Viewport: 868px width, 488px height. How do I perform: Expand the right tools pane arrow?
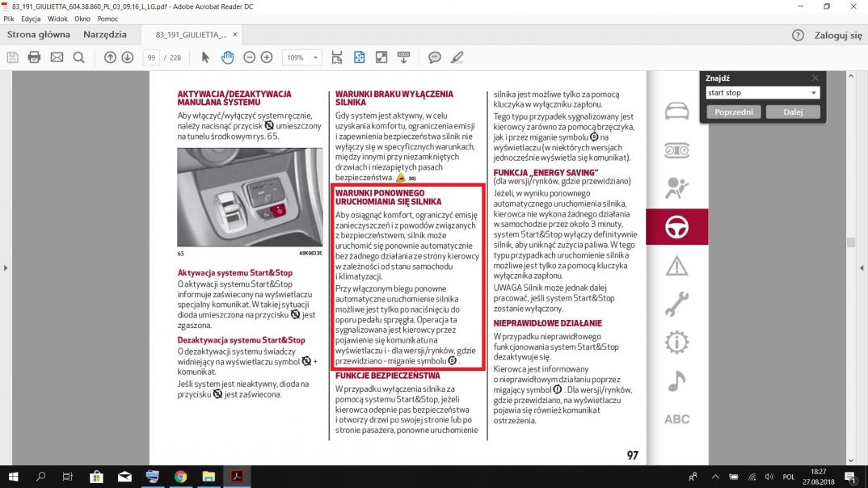862,267
